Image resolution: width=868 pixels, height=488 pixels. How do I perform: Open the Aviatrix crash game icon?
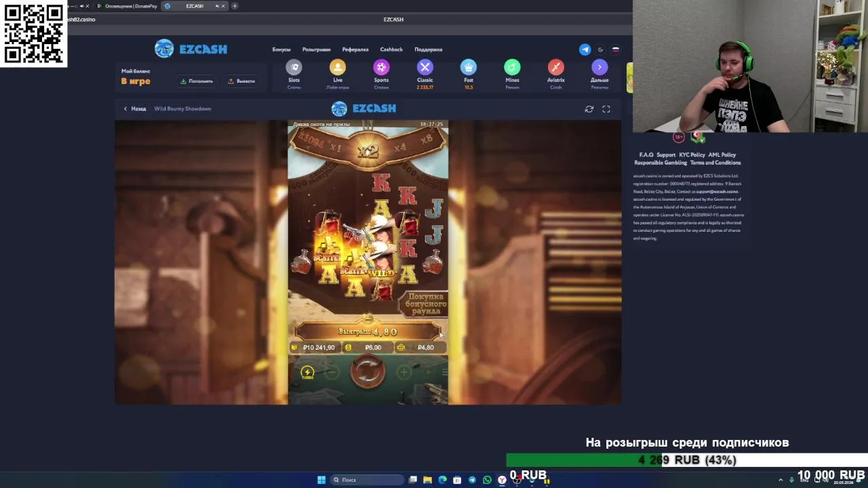coord(556,67)
